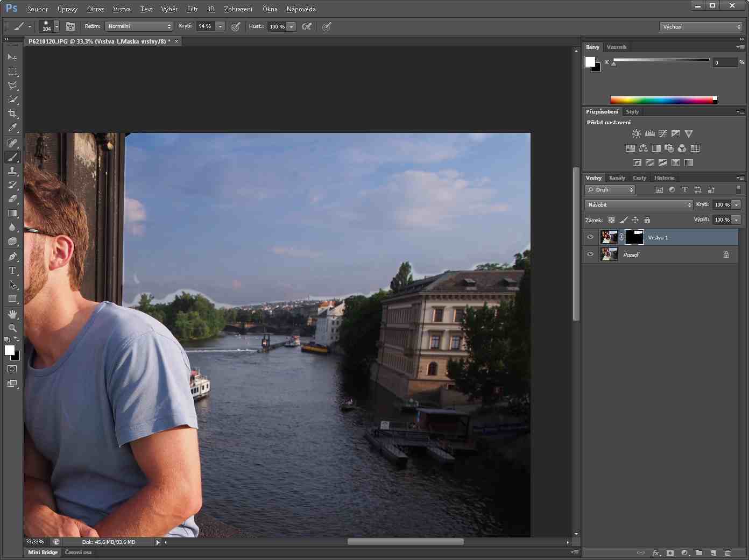Image resolution: width=749 pixels, height=560 pixels.
Task: Click the foreground color swatch in toolbar
Action: 9,350
